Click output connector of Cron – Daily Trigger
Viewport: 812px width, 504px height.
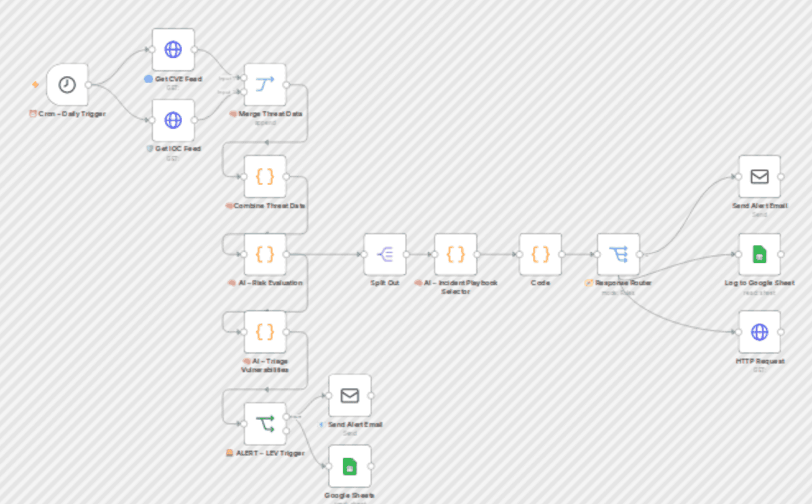[88, 85]
